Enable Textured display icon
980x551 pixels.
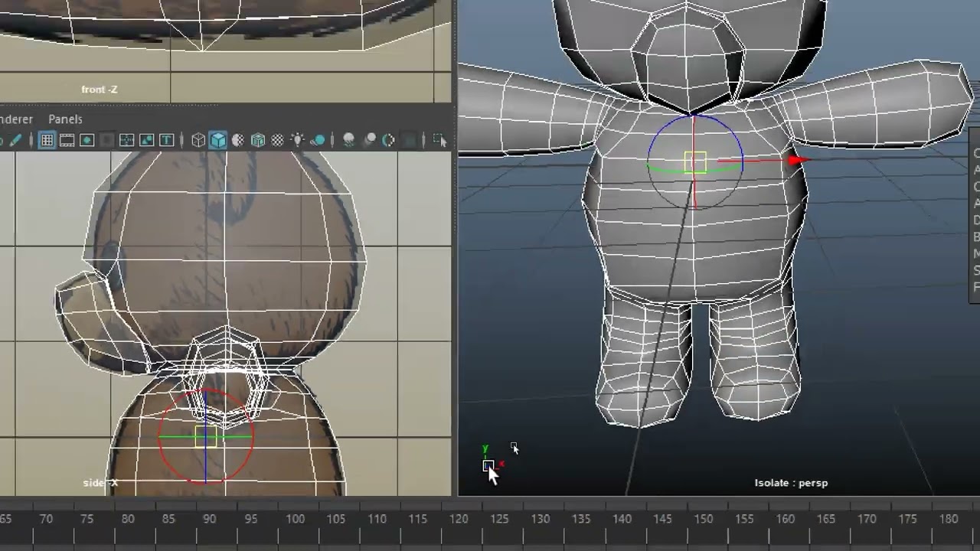tap(278, 140)
